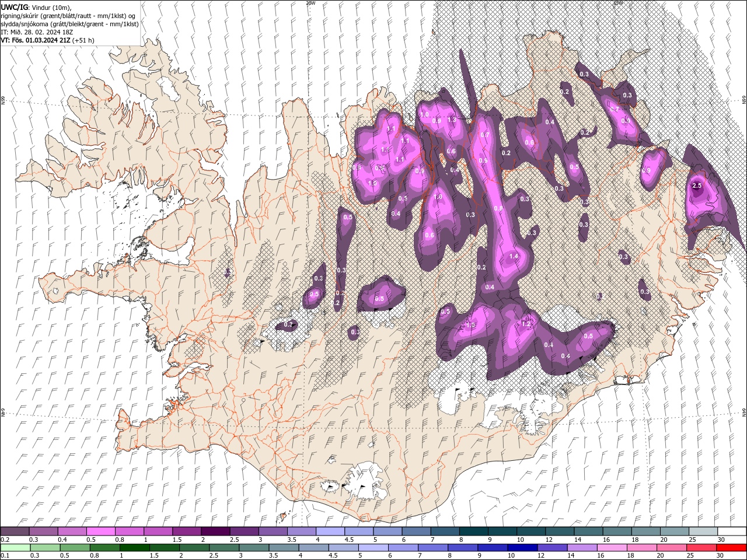Pick the top-row legend swatch between 0.2 and 0.3

click(x=15, y=531)
